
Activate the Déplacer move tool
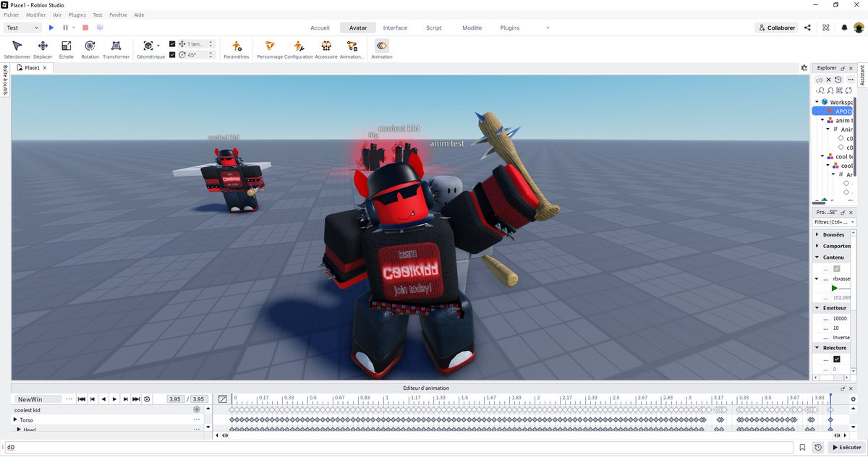pos(43,48)
